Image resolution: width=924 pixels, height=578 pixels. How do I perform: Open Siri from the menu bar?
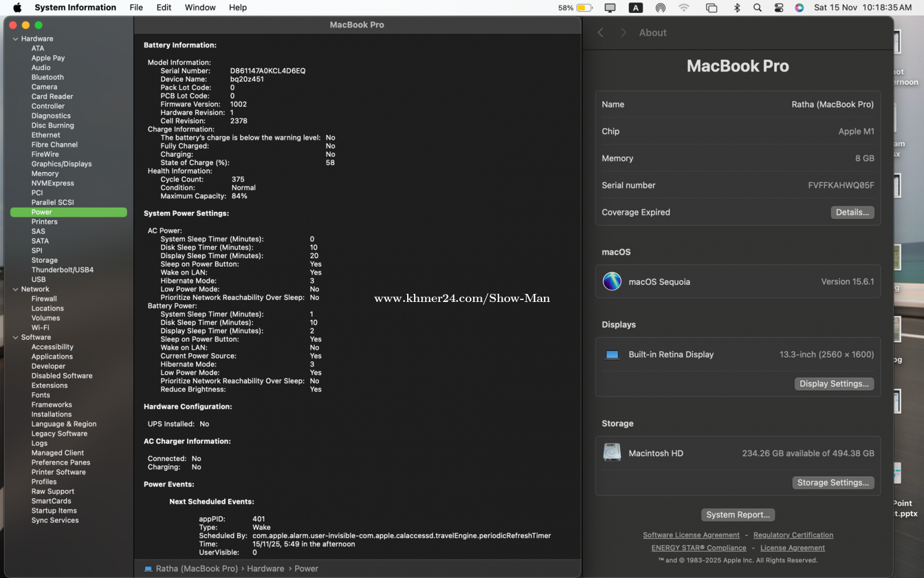point(799,8)
